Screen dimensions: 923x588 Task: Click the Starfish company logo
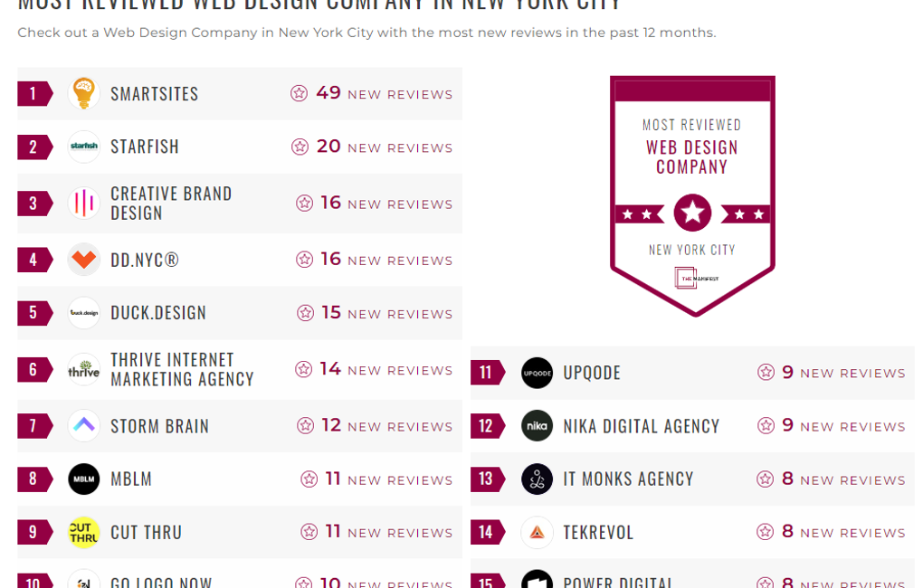tap(84, 147)
